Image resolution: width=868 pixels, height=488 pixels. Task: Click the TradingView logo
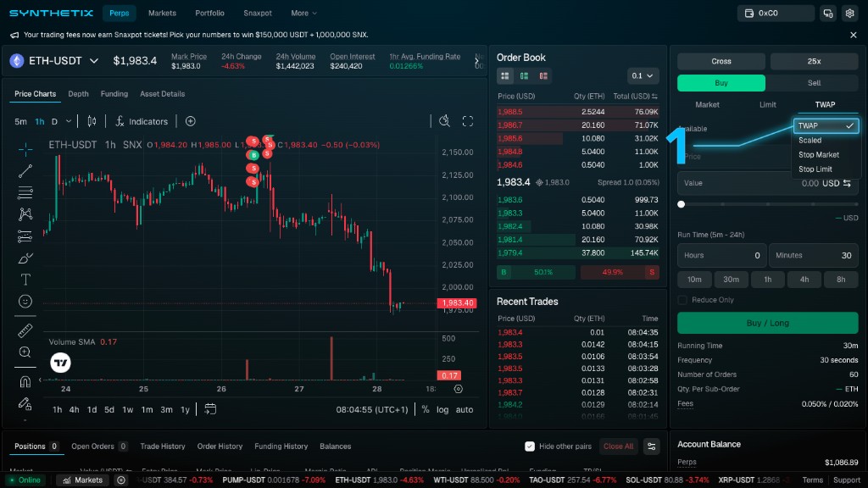[x=60, y=363]
